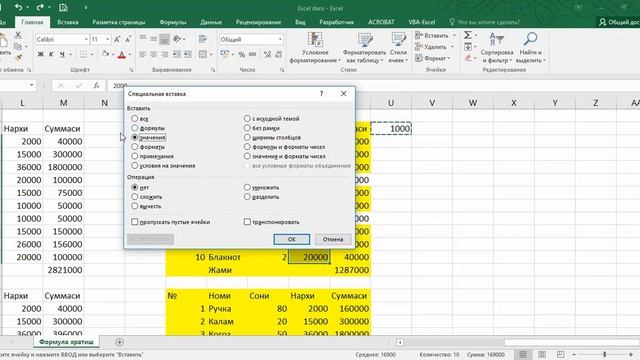Click the AutoSum sigma icon
Image resolution: width=640 pixels, height=360 pixels.
(x=468, y=36)
